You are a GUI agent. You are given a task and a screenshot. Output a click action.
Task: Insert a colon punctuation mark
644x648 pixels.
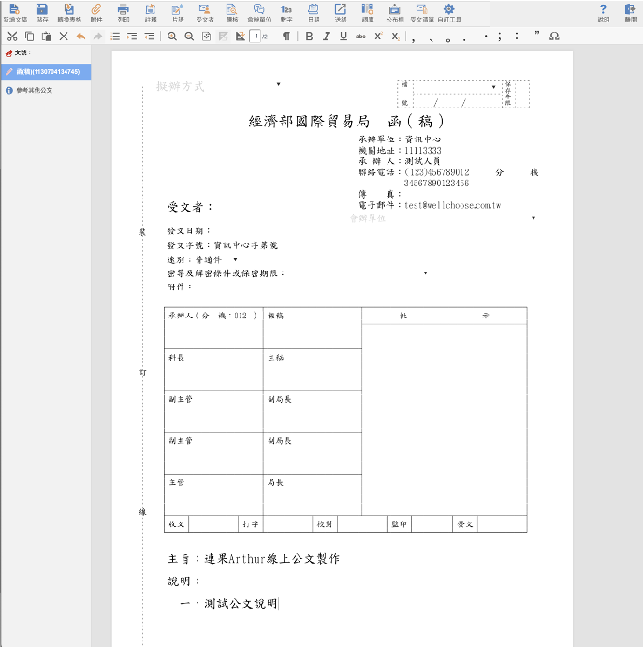pos(517,37)
